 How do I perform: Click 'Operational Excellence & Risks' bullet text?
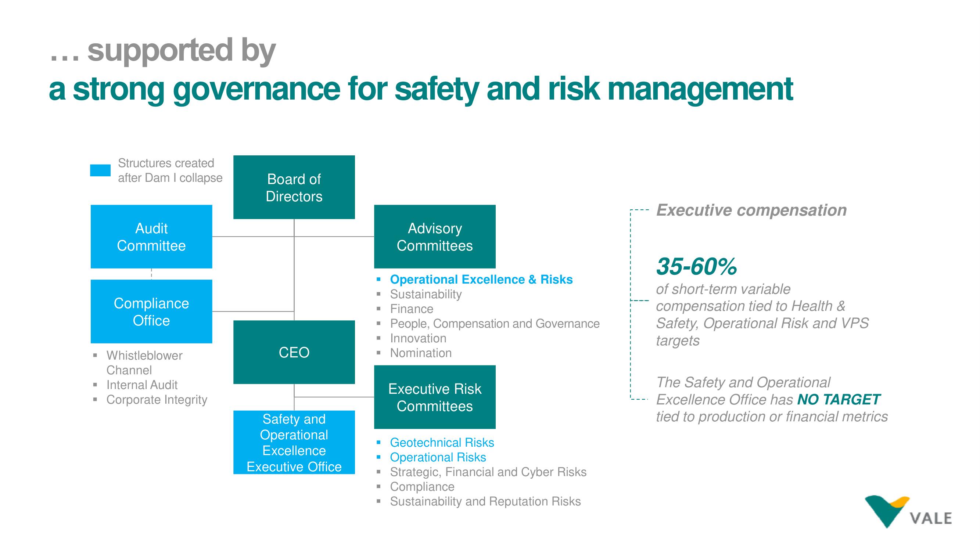pyautogui.click(x=481, y=280)
